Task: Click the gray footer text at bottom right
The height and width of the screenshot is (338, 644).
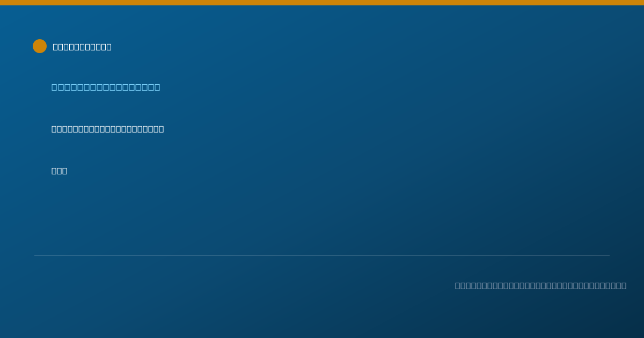Action: 540,285
